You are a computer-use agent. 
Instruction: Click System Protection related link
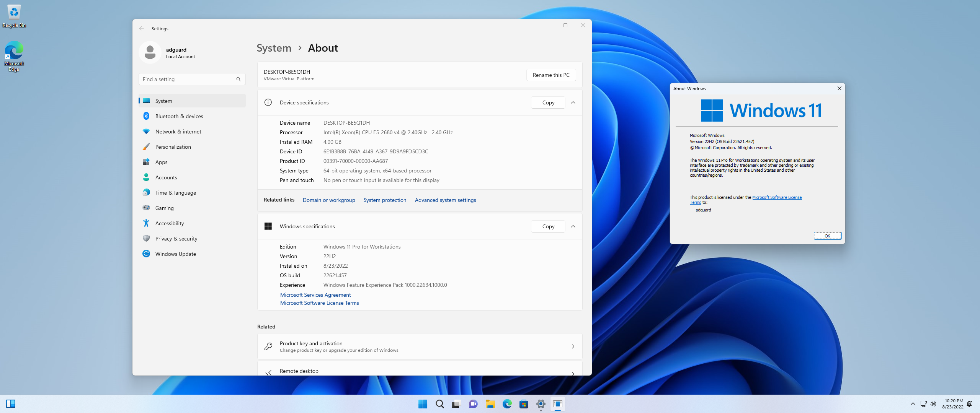coord(384,200)
